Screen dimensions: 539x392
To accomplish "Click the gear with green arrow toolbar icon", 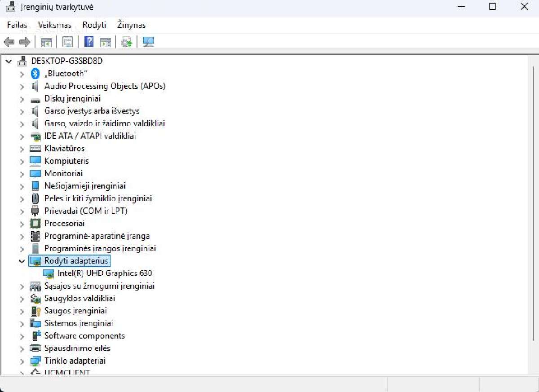I will pos(127,42).
